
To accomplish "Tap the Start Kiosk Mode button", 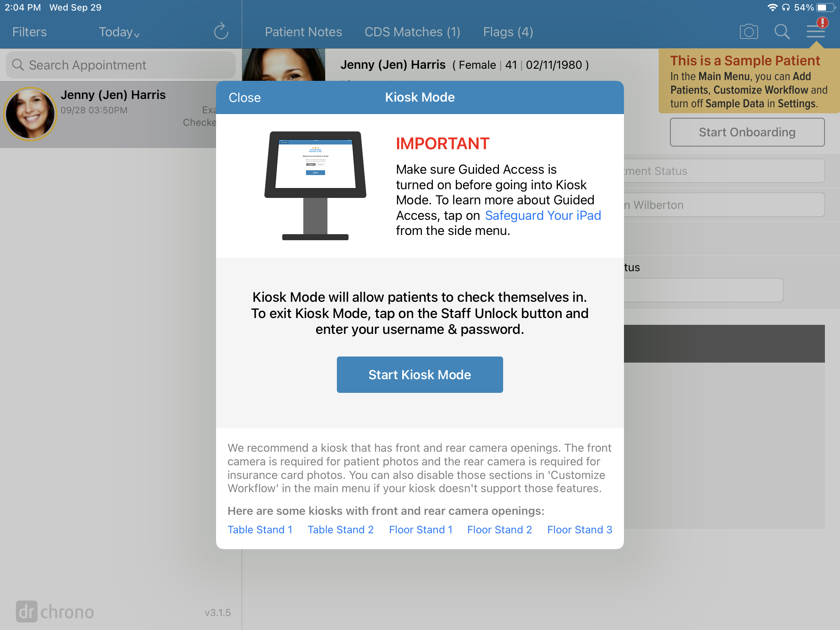I will point(420,375).
